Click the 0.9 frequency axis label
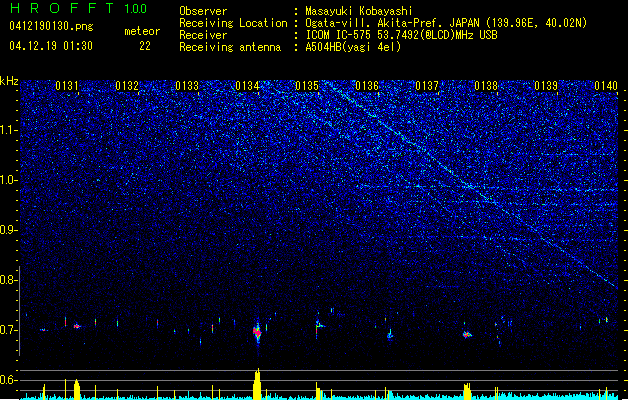The image size is (629, 400). 9,230
